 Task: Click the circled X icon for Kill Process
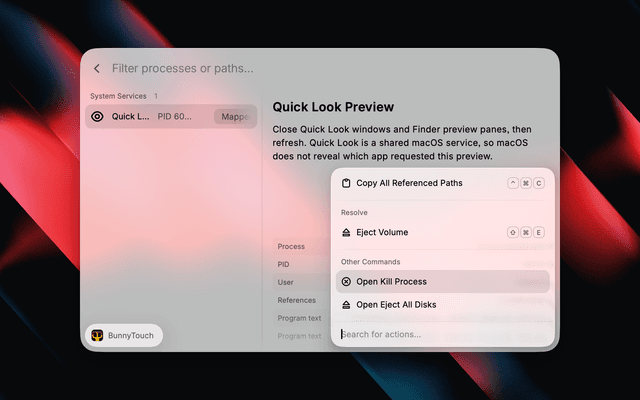tap(346, 282)
